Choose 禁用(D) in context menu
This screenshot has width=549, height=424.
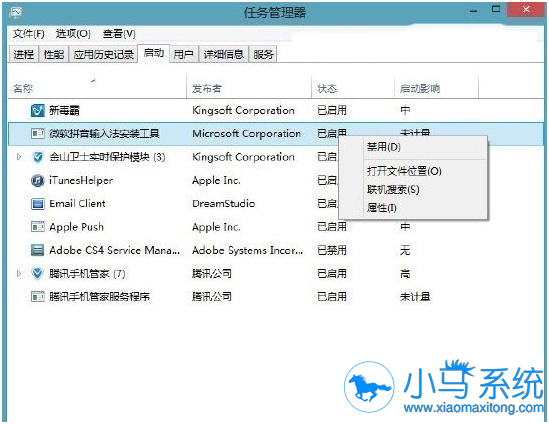tap(413, 147)
